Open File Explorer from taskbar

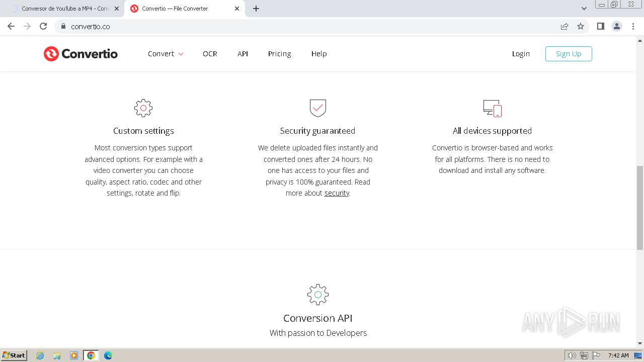tap(57, 355)
